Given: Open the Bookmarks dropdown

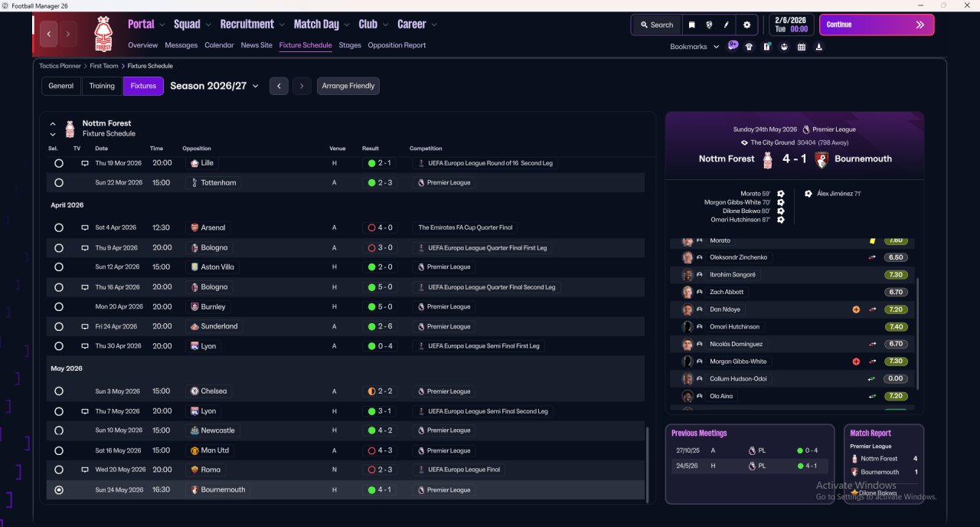Looking at the screenshot, I should [694, 47].
